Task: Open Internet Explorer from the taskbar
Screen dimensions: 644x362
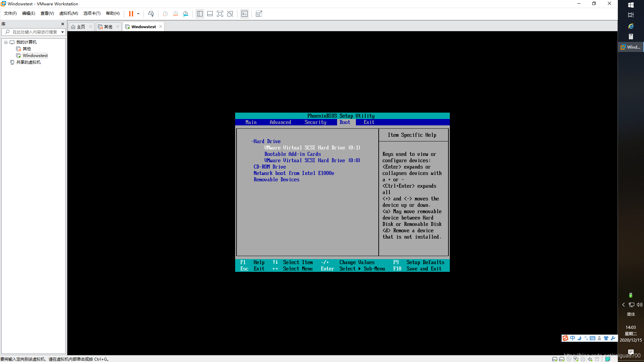Action: [x=631, y=26]
